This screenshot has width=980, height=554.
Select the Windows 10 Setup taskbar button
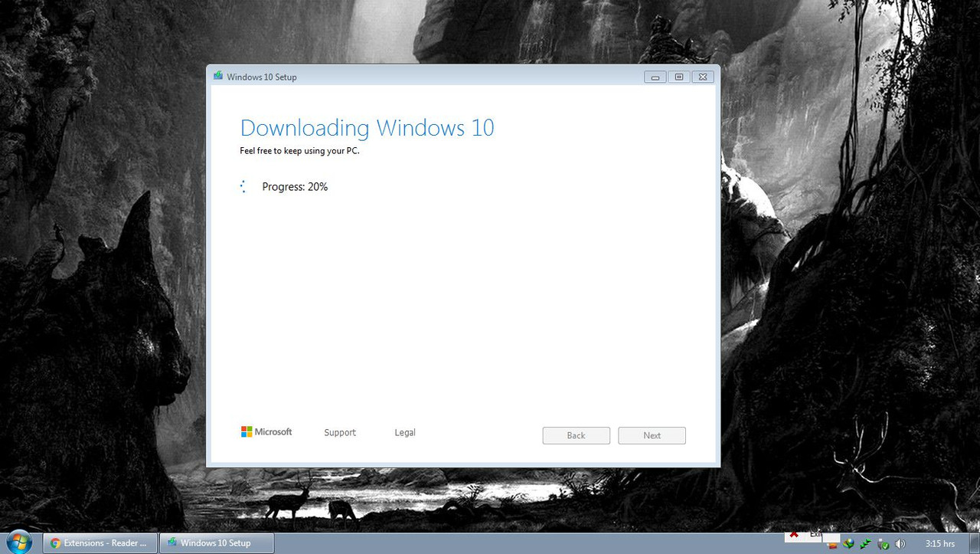(217, 543)
